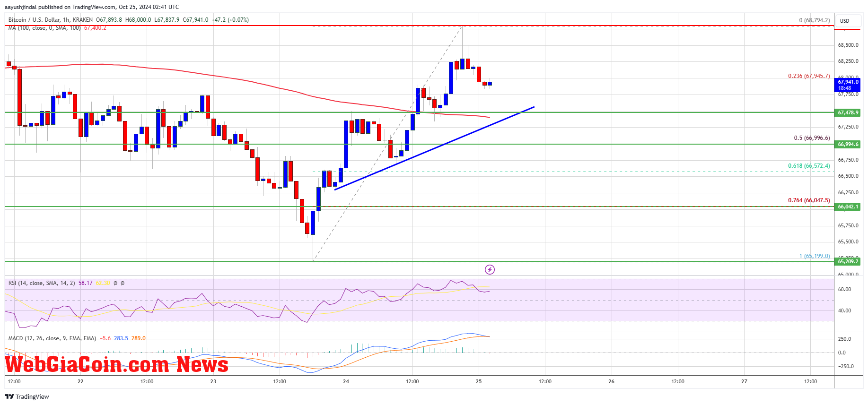
Task: Click the 66,994.6 green price label
Action: pyautogui.click(x=848, y=144)
